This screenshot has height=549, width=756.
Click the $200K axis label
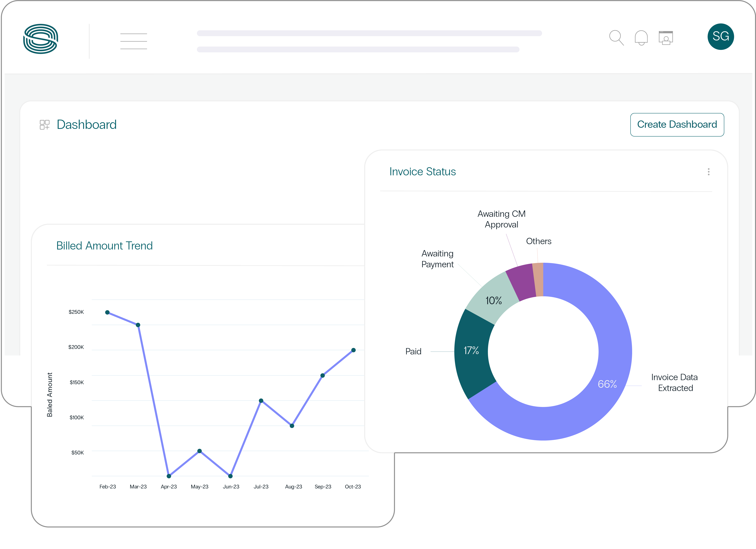point(76,347)
